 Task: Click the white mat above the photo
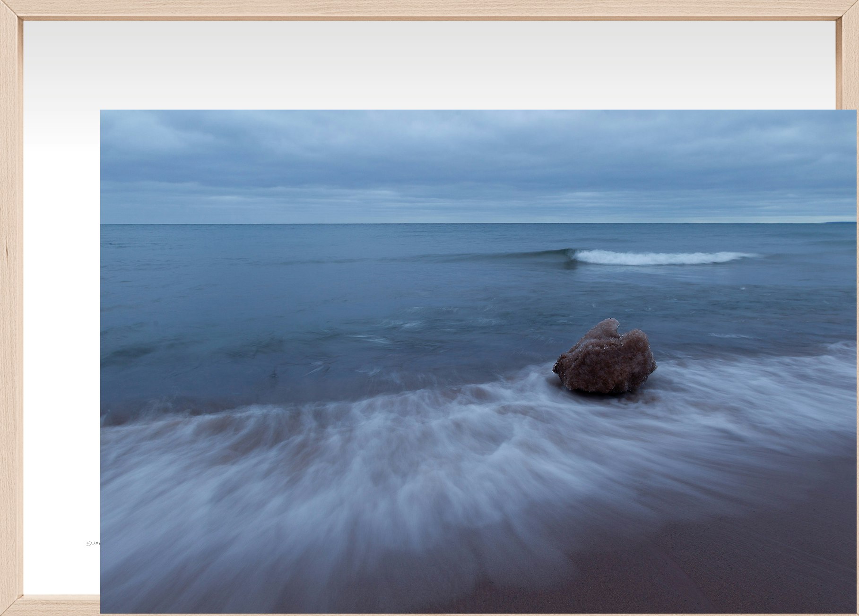pyautogui.click(x=425, y=66)
